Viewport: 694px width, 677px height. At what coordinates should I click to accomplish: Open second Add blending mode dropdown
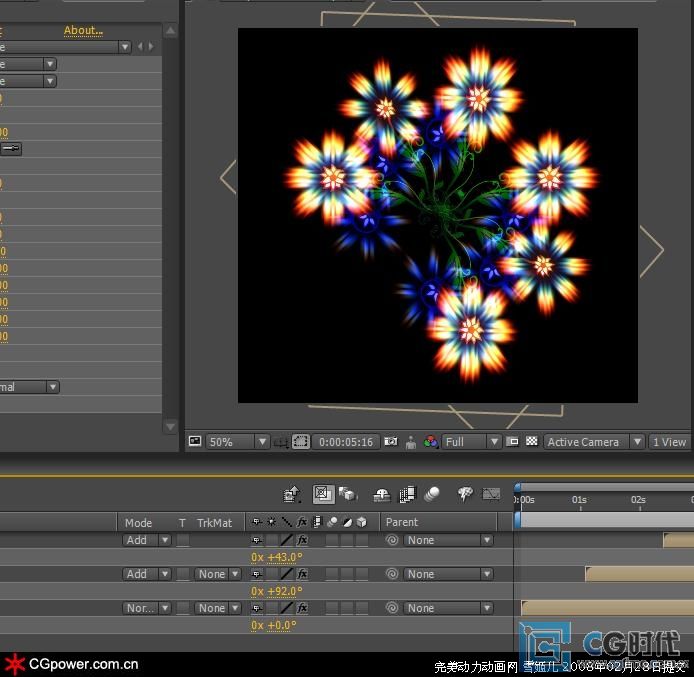click(147, 574)
